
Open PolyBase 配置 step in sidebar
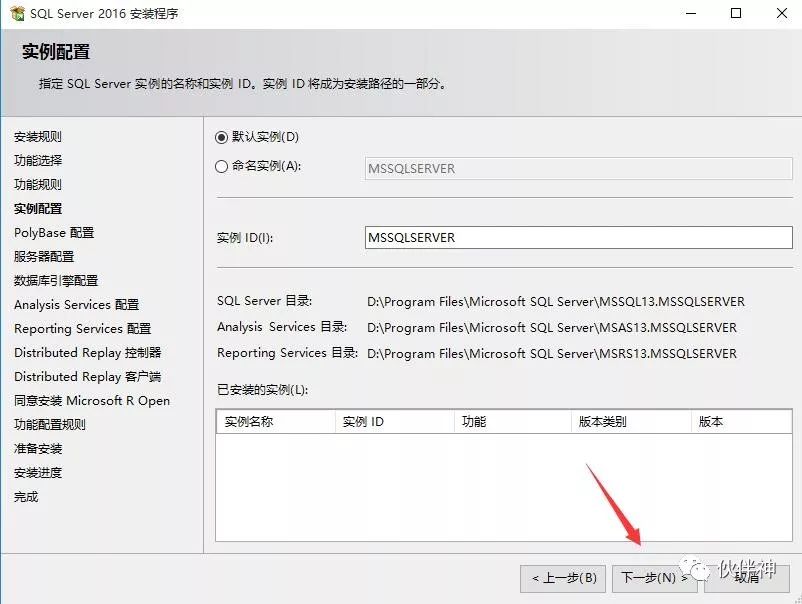tap(54, 233)
